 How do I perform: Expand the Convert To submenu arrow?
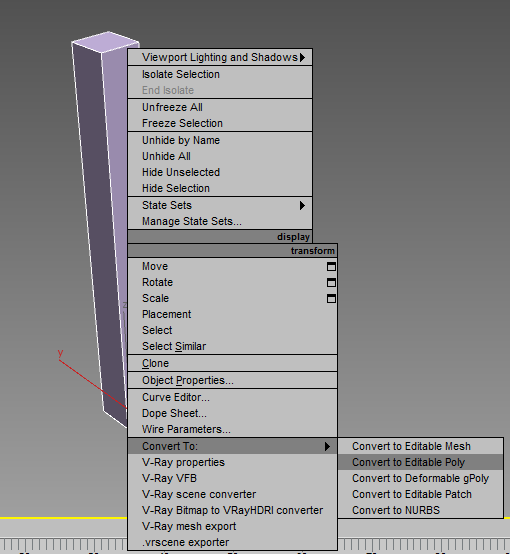coord(327,447)
